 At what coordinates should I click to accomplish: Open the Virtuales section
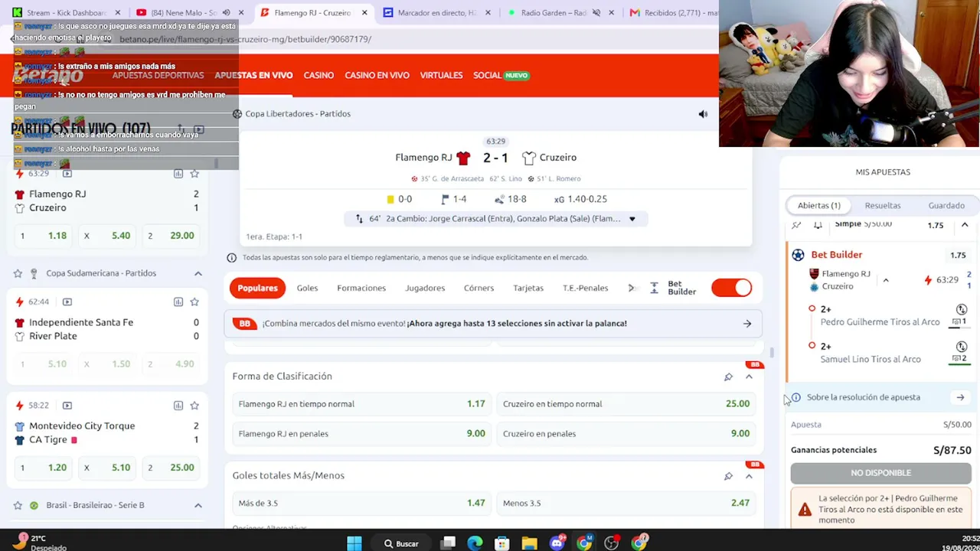pos(441,75)
